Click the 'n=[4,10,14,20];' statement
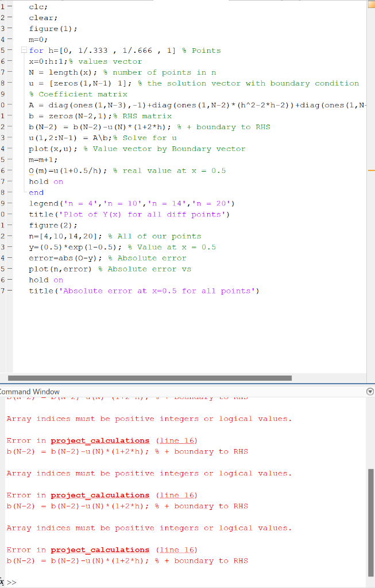The image size is (375, 588). (x=65, y=236)
